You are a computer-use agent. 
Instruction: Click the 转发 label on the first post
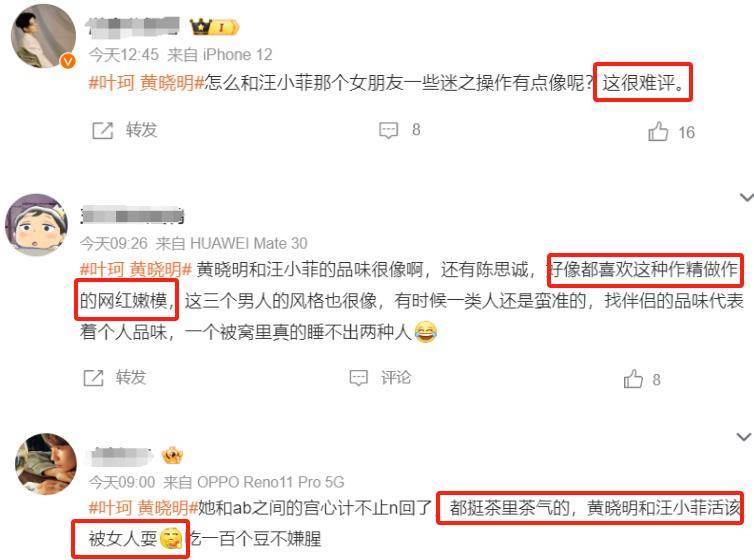click(141, 130)
